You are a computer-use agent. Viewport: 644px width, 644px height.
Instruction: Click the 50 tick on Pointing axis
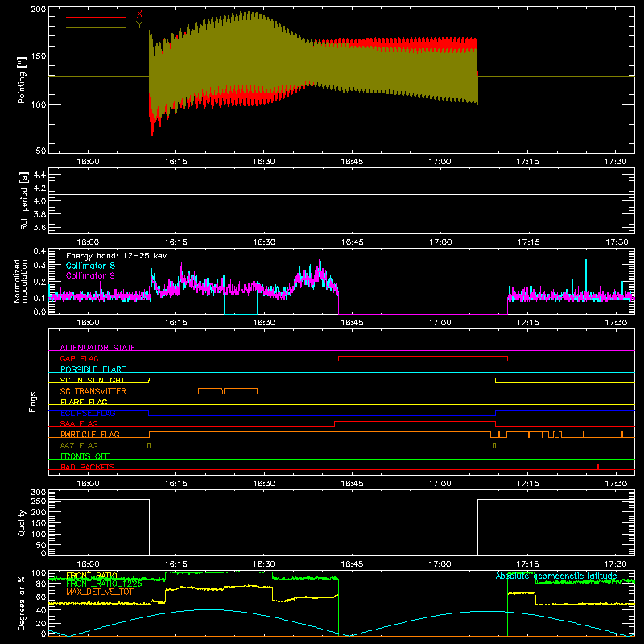click(x=41, y=151)
